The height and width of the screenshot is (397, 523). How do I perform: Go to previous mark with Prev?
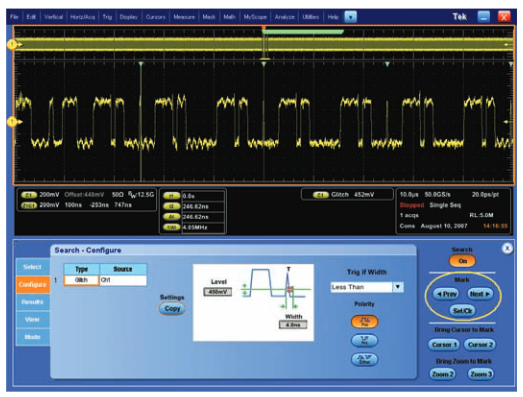446,294
